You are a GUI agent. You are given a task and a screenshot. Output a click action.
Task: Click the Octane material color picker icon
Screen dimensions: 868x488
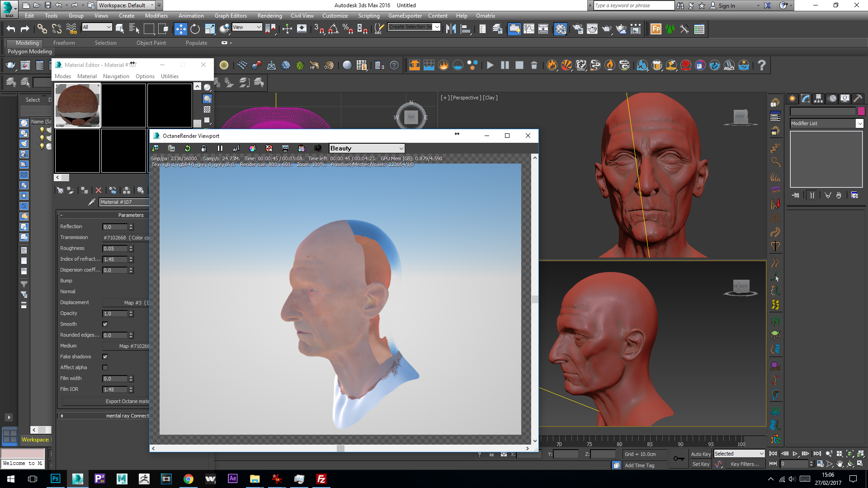pyautogui.click(x=252, y=148)
